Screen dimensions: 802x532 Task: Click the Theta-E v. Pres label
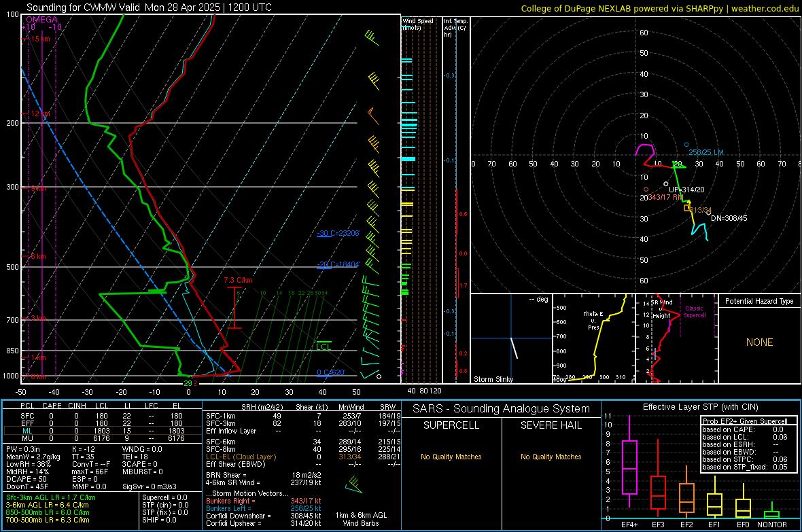coord(593,320)
